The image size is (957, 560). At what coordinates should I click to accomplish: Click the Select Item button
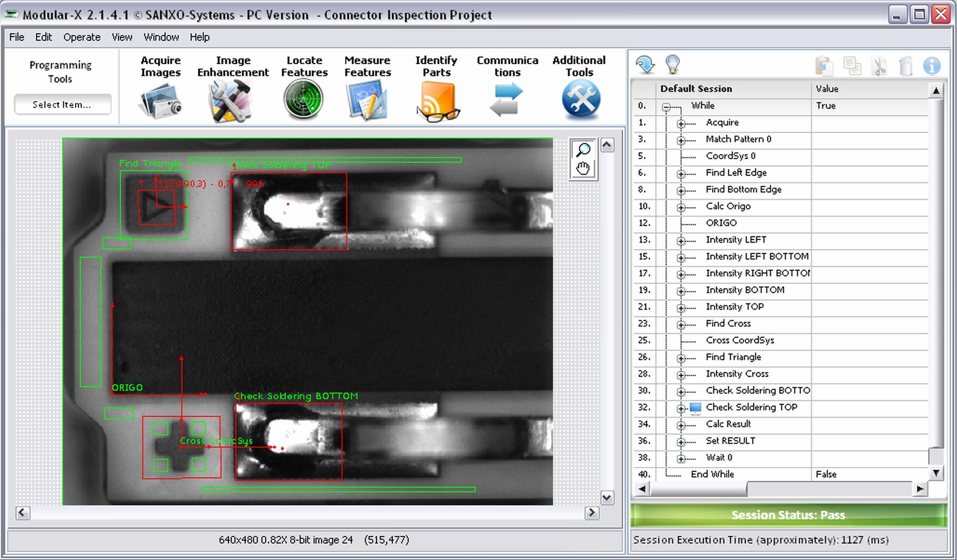point(62,104)
